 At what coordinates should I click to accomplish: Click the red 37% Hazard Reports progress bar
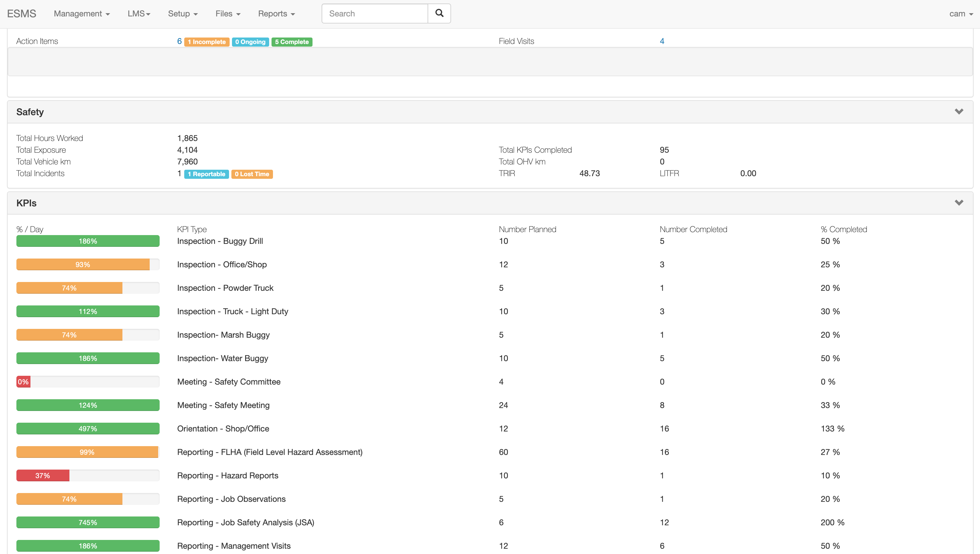[42, 475]
